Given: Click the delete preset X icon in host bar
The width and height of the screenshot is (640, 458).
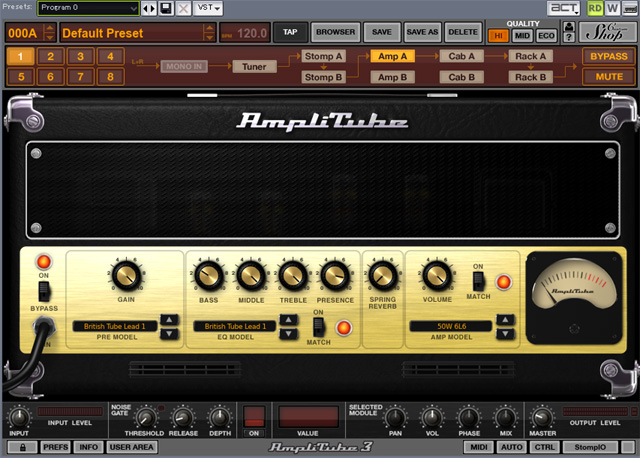Looking at the screenshot, I should pos(183,8).
